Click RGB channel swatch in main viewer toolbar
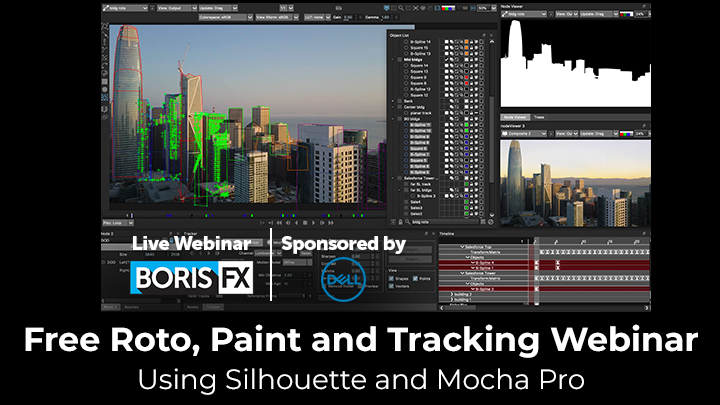The image size is (720, 405). [448, 8]
